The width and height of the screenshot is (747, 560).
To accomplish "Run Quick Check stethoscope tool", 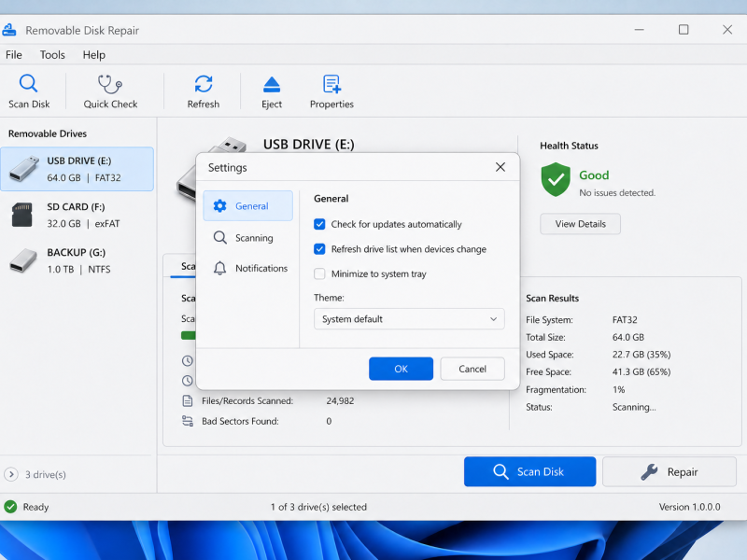I will pos(110,91).
